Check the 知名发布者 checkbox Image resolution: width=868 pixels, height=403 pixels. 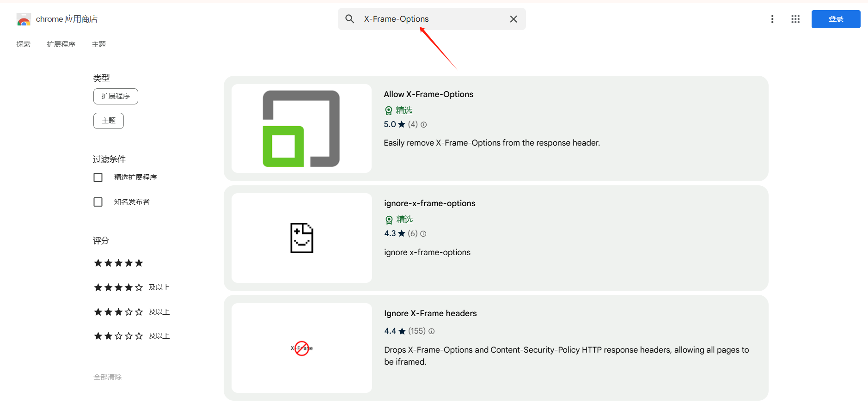[x=98, y=202]
